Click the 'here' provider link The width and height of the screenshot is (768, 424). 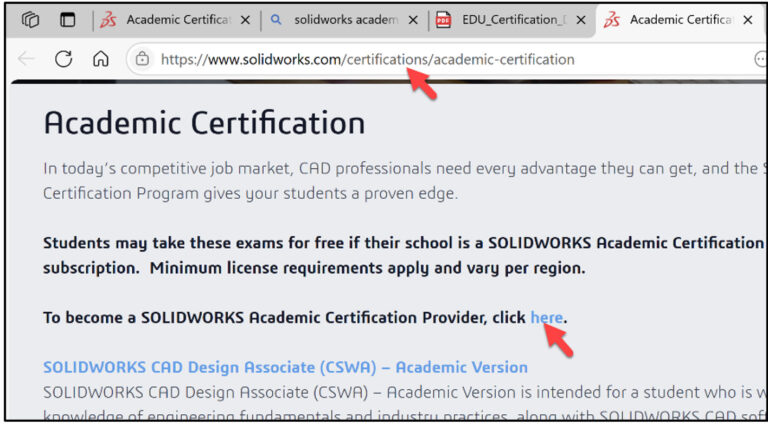coord(547,318)
